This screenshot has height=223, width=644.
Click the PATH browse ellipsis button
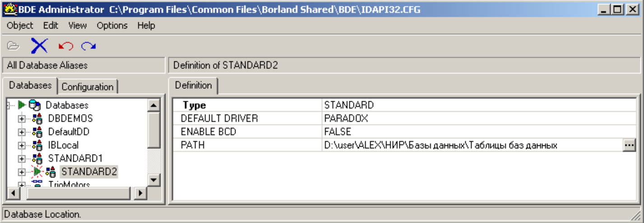(629, 145)
